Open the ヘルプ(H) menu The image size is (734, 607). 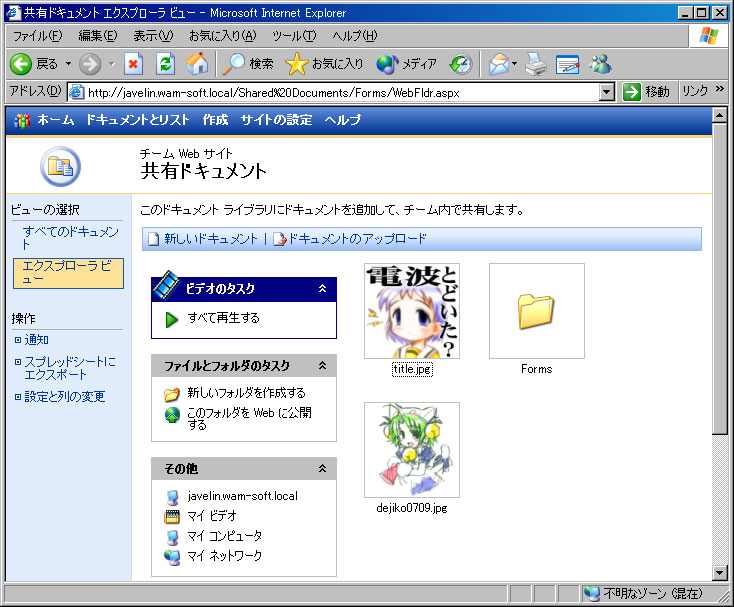[x=355, y=36]
